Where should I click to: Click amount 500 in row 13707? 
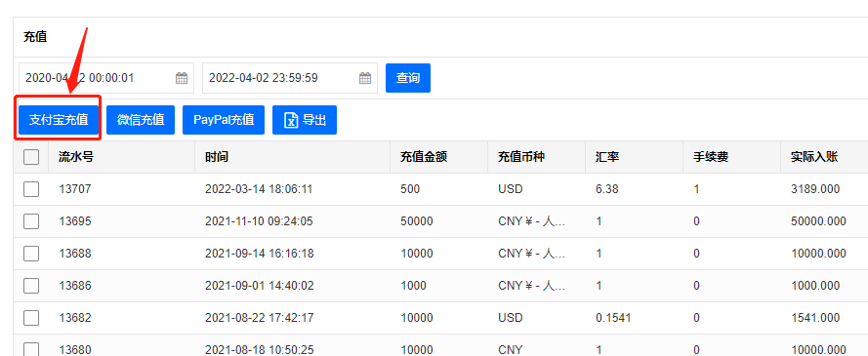(x=410, y=189)
